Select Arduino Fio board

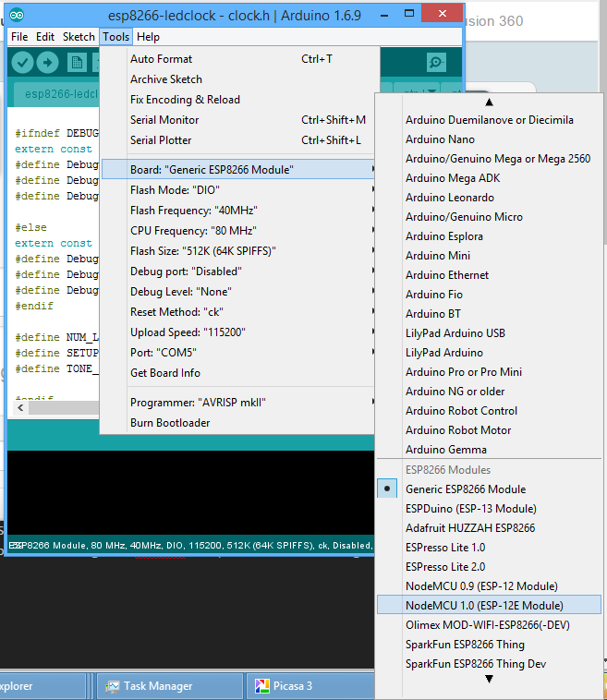[489, 295]
